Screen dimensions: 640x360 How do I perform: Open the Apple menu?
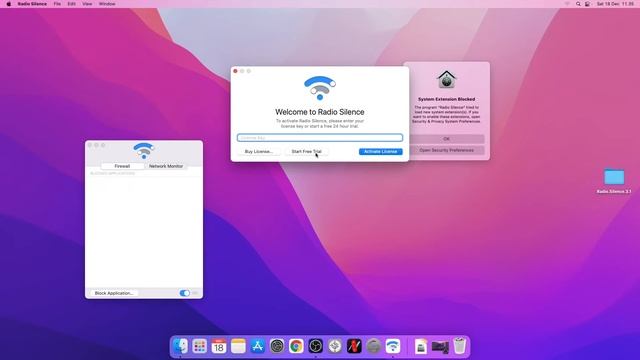pos(9,4)
